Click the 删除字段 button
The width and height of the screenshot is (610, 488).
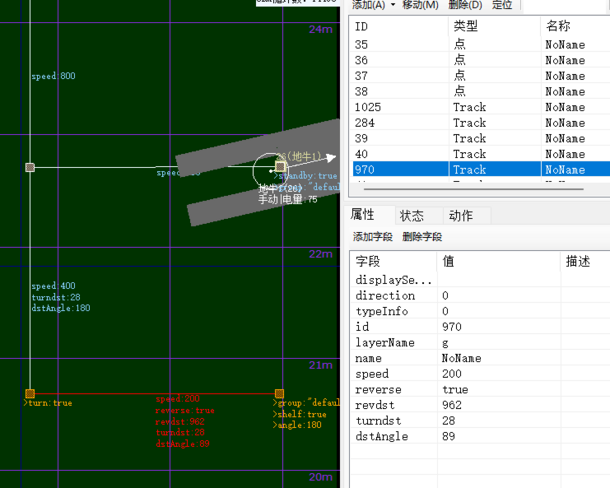click(x=422, y=237)
